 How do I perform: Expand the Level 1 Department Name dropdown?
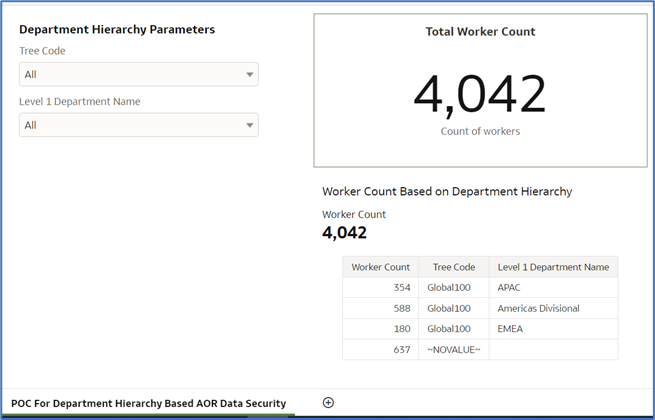[138, 125]
